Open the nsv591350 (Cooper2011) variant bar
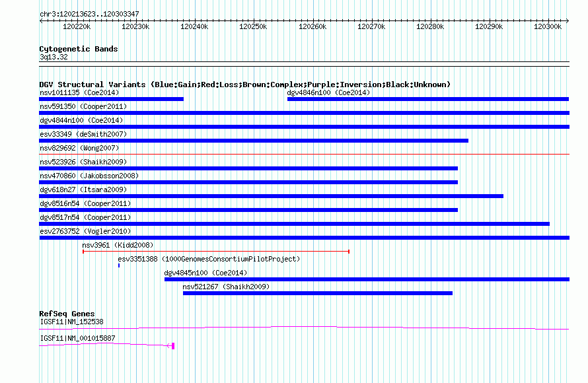The height and width of the screenshot is (383, 588). pos(305,113)
